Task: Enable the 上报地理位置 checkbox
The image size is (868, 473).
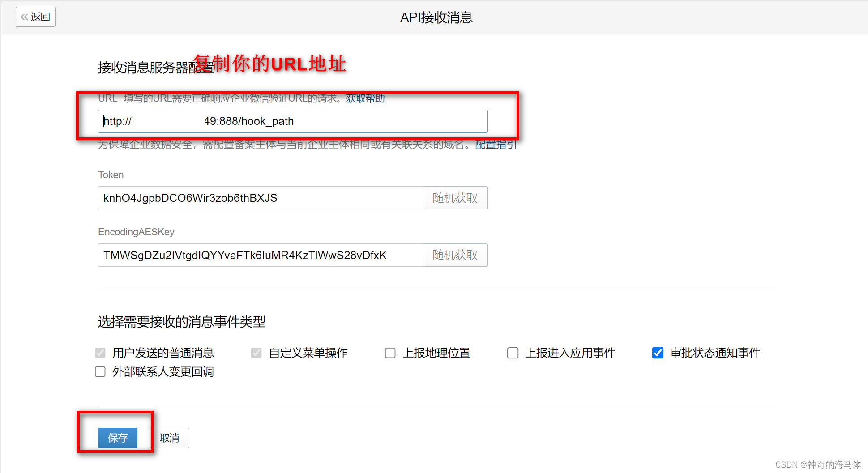Action: (390, 353)
